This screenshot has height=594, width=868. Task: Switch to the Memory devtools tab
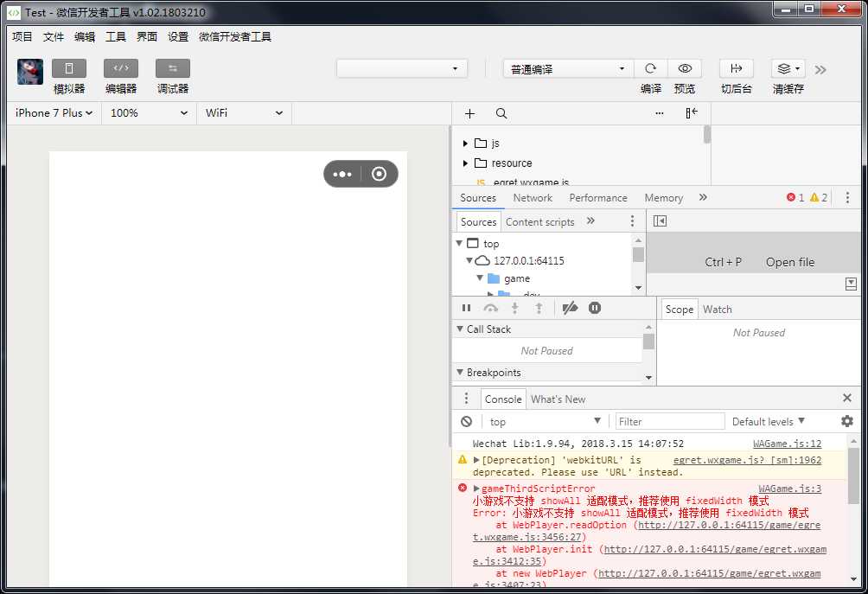[664, 198]
